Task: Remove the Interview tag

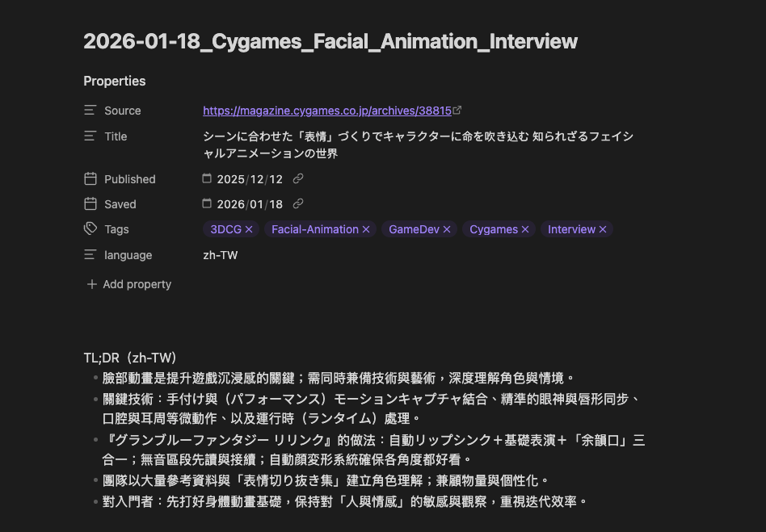Action: [603, 230]
